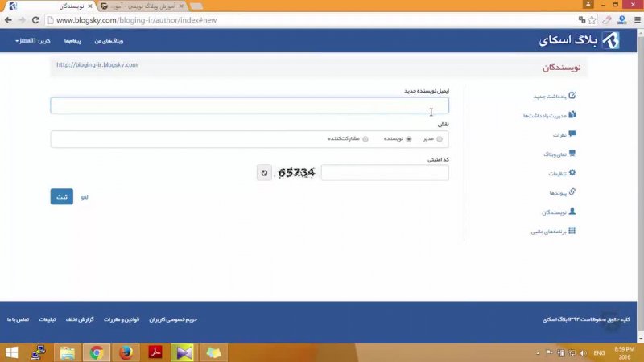
Task: Select the مشارکت‌کننده (contributor) radio button
Action: [x=365, y=139]
